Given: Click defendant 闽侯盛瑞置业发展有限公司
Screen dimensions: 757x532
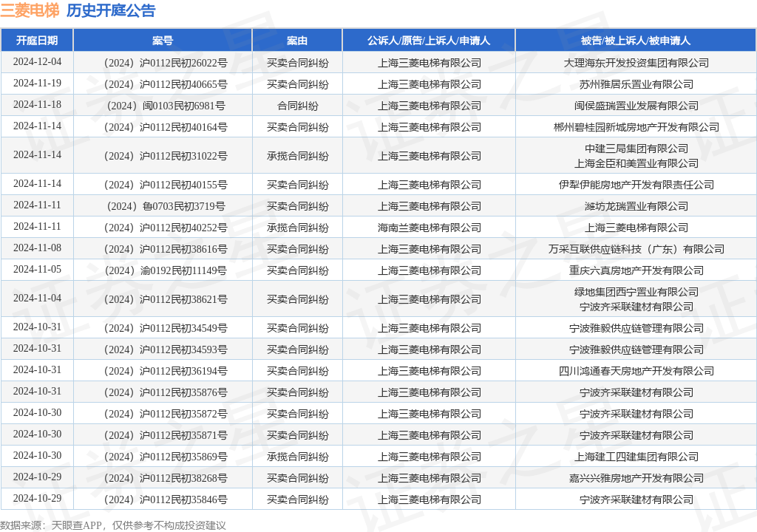Looking at the screenshot, I should 637,106.
